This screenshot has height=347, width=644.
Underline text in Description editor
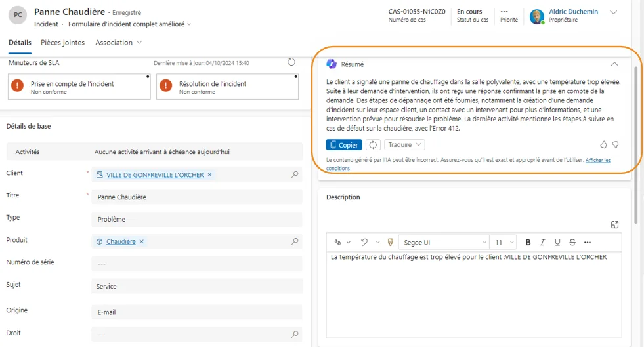coord(557,243)
